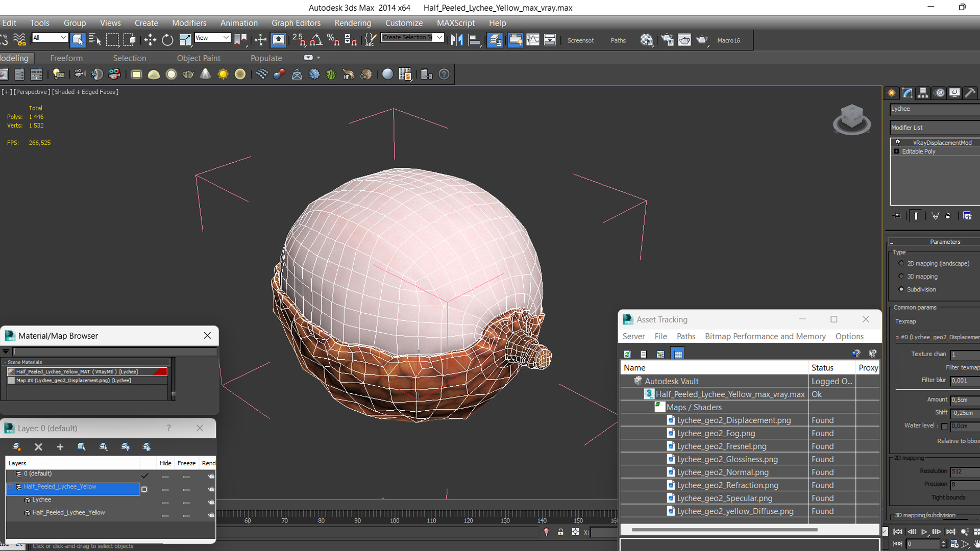Select 2D mapping (landscape) radio button
The height and width of the screenshot is (551, 980).
901,263
